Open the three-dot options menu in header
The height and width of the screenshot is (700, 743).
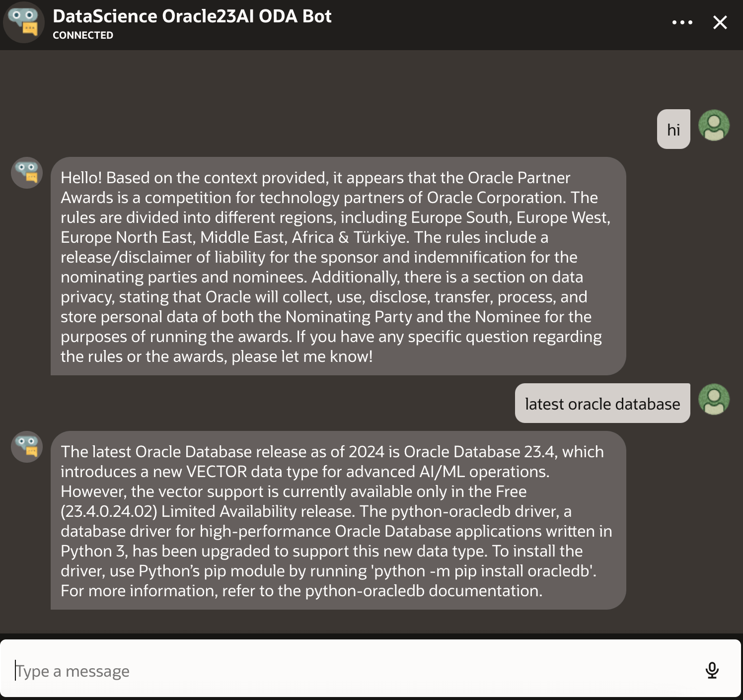pos(682,22)
